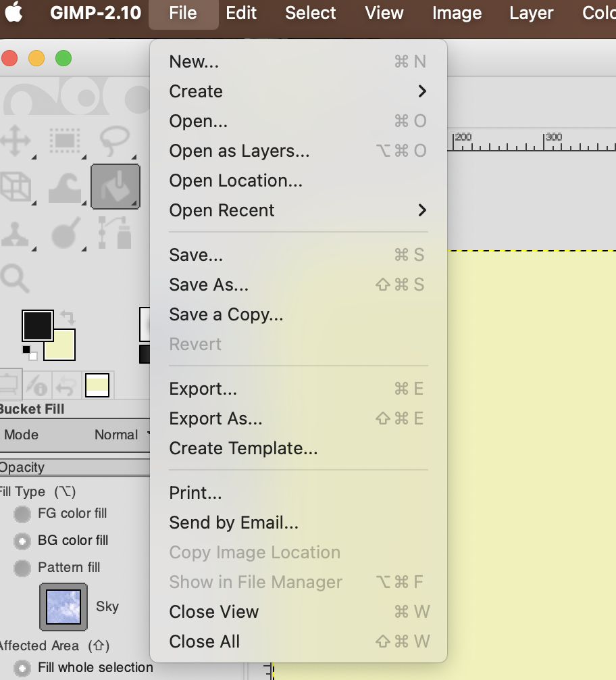Select the Warp Transform wave tool
The width and height of the screenshot is (616, 680).
[65, 187]
